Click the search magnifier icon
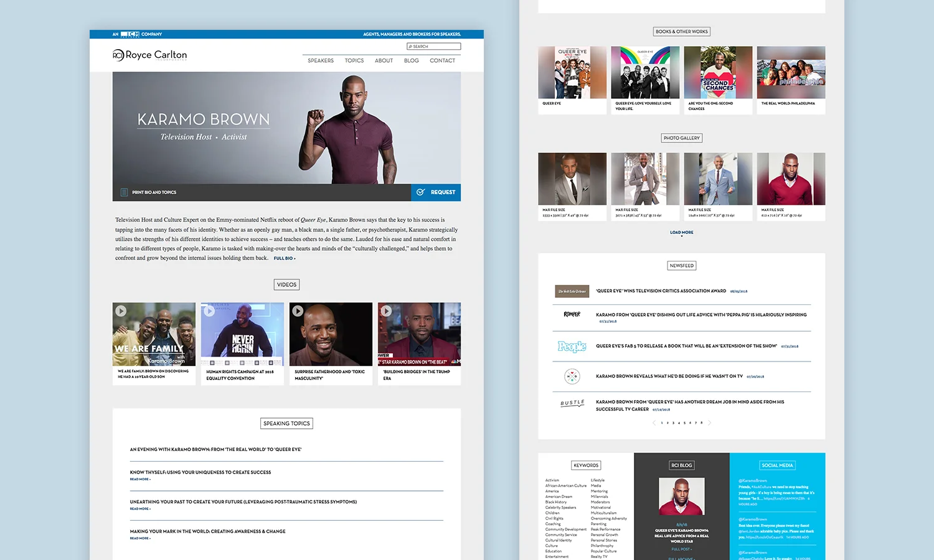Viewport: 934px width, 560px height. [410, 47]
